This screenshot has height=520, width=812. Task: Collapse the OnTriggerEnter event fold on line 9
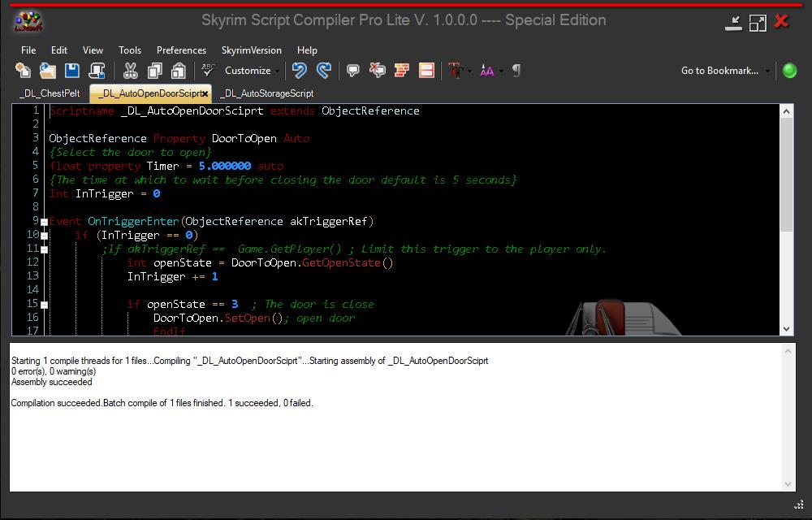[x=44, y=222]
